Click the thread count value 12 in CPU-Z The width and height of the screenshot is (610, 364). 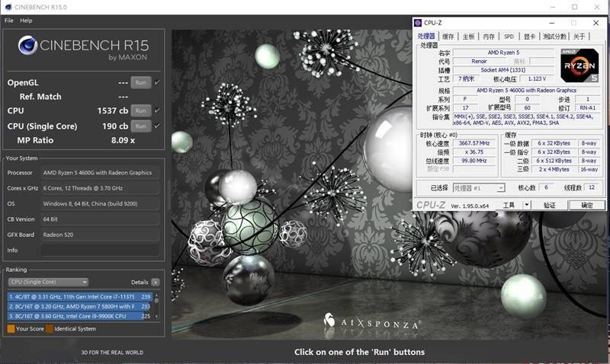[x=592, y=187]
